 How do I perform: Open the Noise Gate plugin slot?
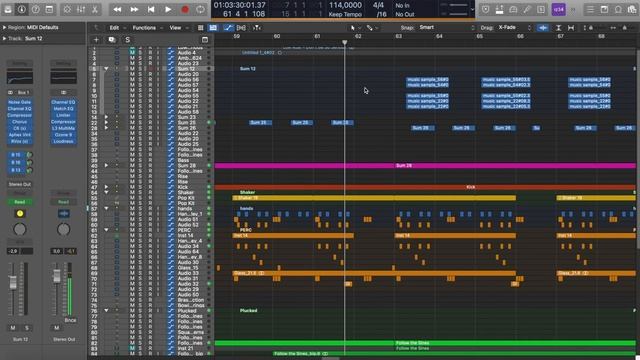click(x=20, y=102)
